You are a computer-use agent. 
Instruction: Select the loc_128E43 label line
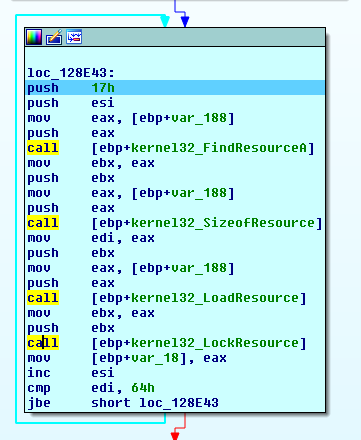click(x=71, y=73)
